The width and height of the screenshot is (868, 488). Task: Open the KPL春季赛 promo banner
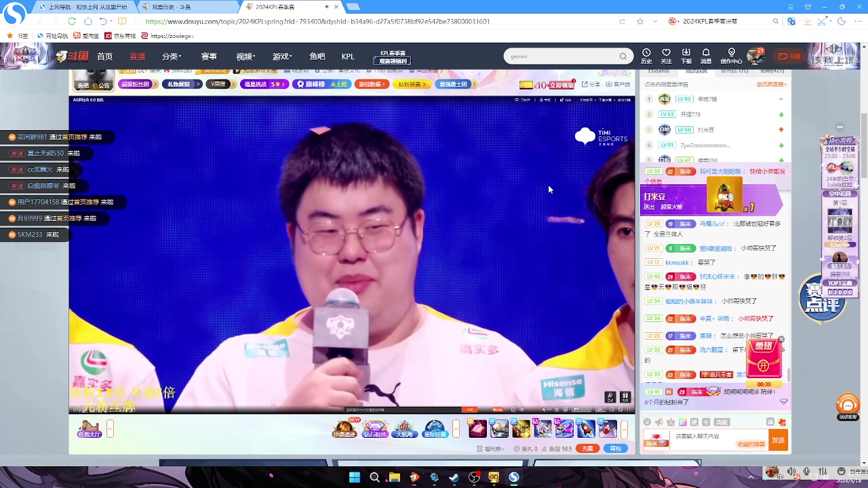[393, 57]
